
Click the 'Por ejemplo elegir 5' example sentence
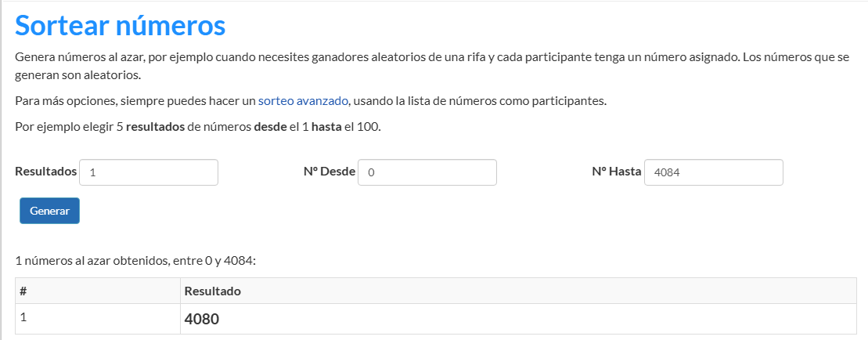198,126
